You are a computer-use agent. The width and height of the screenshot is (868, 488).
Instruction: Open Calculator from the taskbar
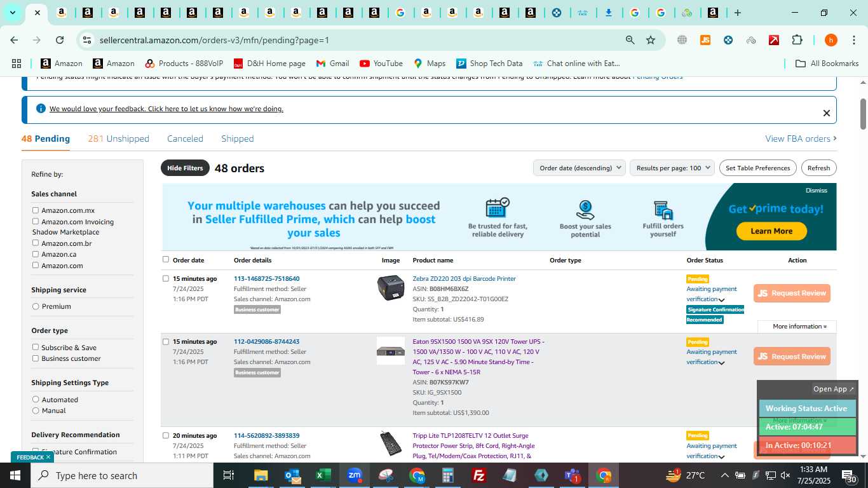tap(448, 475)
